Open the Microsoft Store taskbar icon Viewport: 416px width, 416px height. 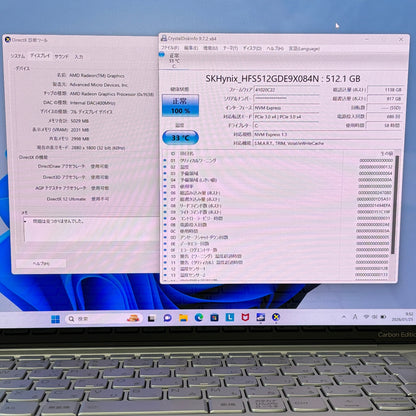tap(214, 318)
